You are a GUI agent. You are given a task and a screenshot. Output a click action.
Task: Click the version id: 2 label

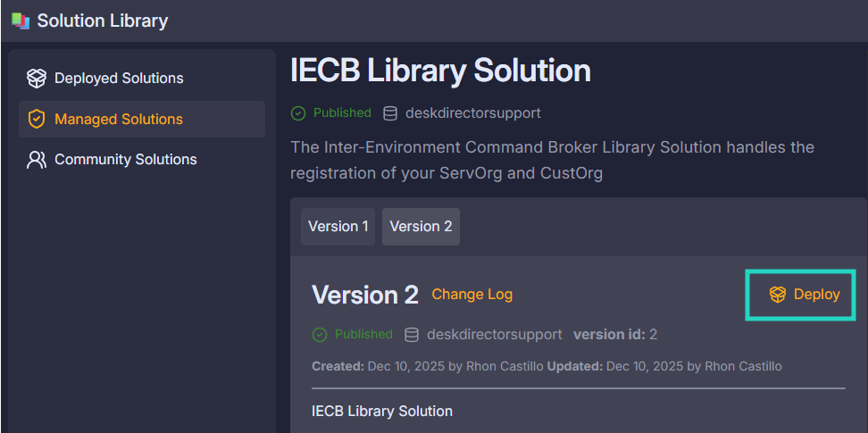[614, 335]
